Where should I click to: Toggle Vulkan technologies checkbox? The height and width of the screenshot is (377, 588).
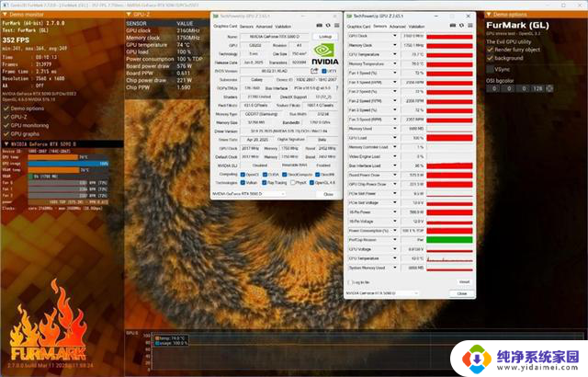click(243, 183)
